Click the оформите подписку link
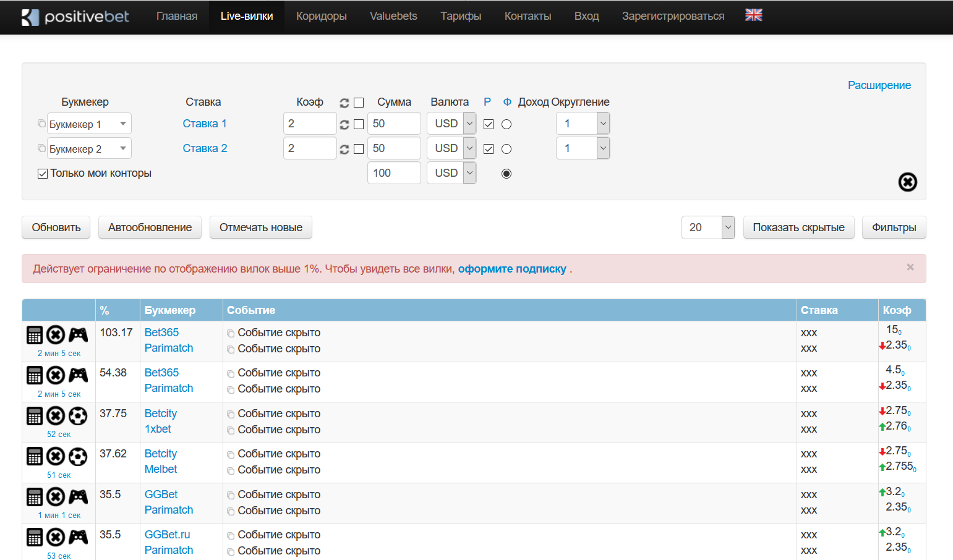Image resolution: width=953 pixels, height=560 pixels. pyautogui.click(x=512, y=269)
